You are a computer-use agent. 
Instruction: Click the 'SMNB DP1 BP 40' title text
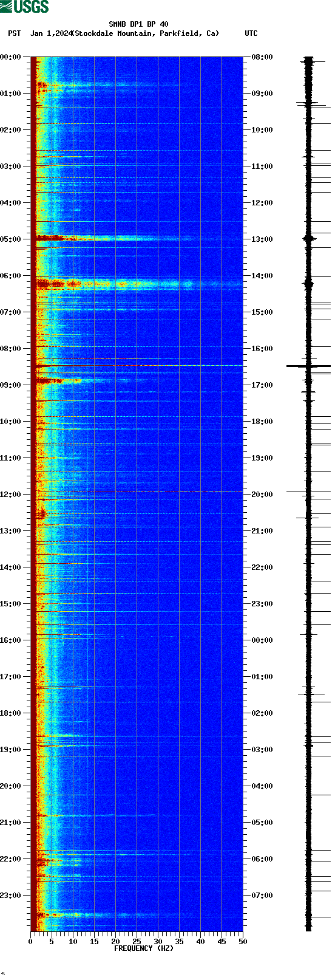(x=138, y=24)
